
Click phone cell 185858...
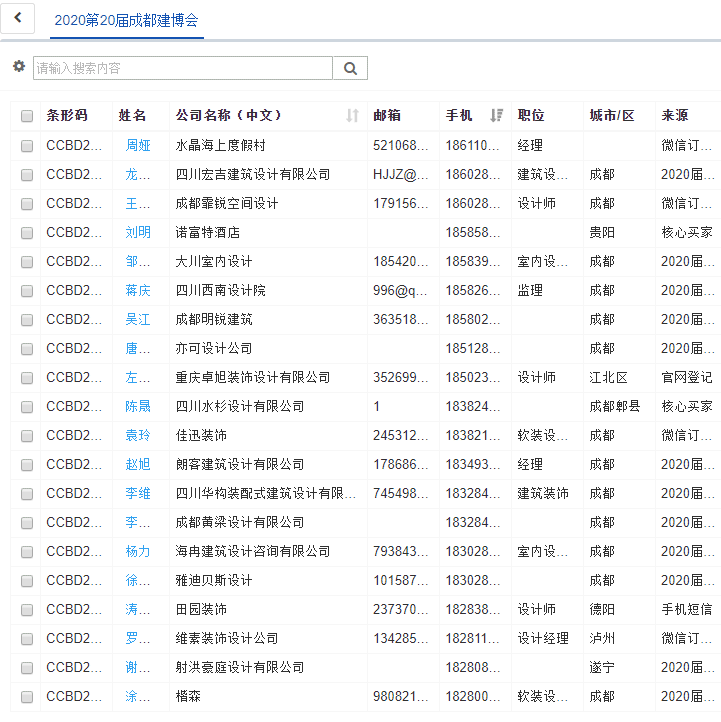(473, 233)
